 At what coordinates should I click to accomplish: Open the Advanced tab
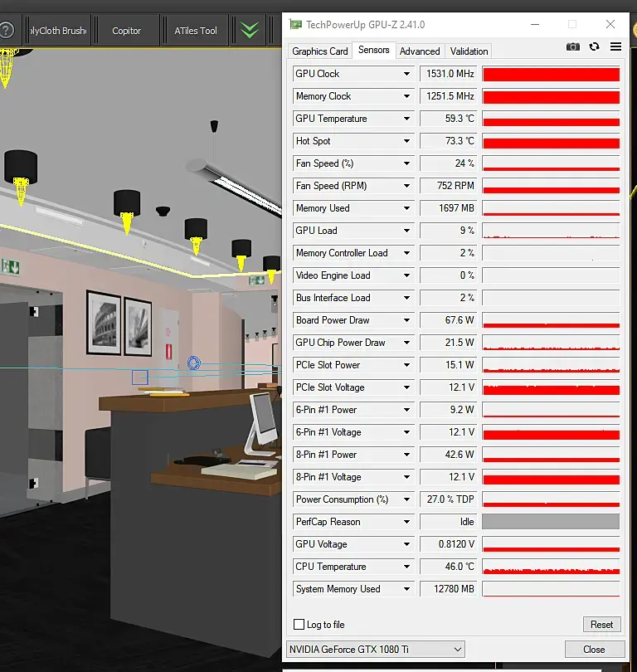pyautogui.click(x=420, y=51)
